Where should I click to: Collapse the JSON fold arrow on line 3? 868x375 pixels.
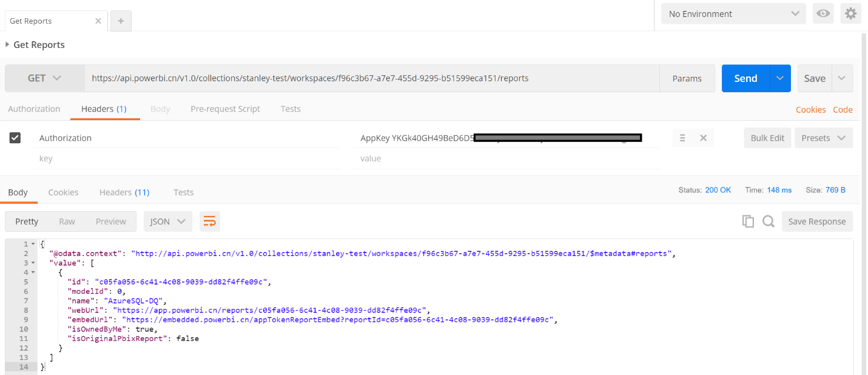pos(33,263)
